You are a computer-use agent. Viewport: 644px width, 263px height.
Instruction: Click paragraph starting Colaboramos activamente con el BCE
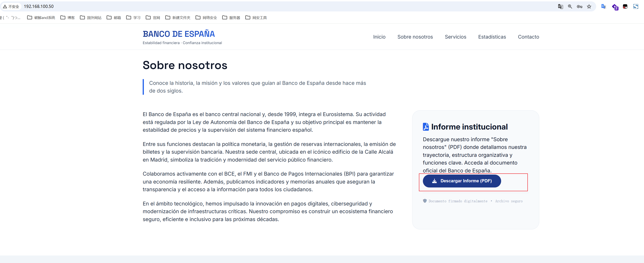268,182
